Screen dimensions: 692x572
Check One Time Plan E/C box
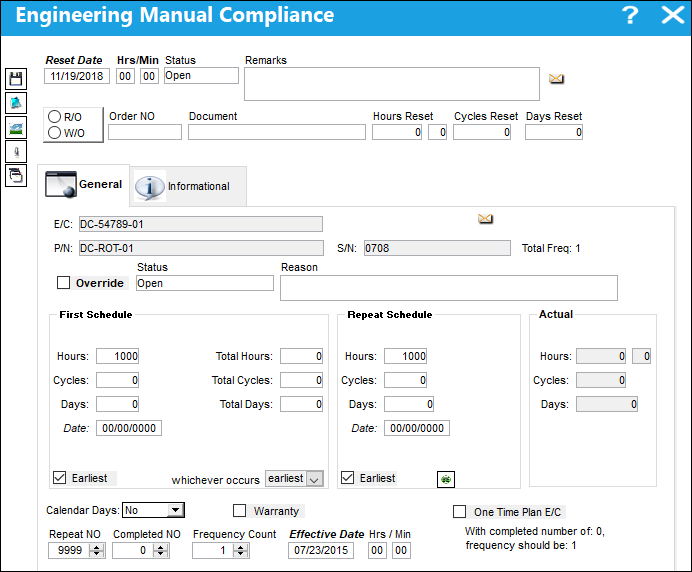click(x=459, y=512)
